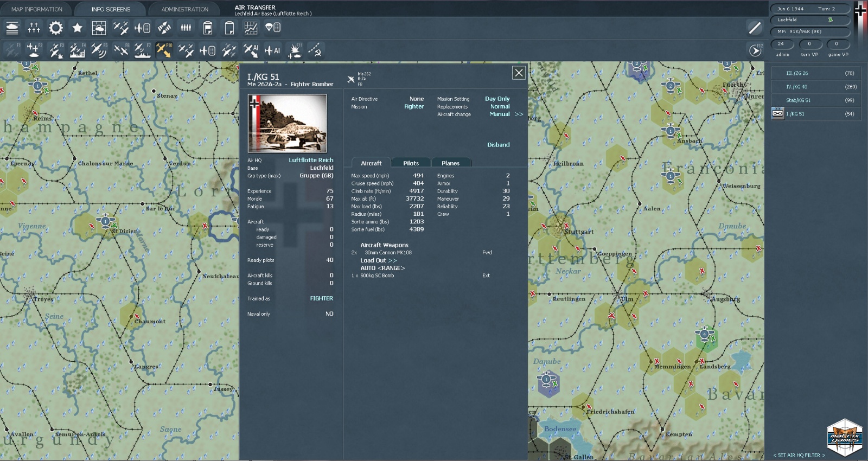Click the Disband button
The width and height of the screenshot is (868, 461).
point(498,145)
